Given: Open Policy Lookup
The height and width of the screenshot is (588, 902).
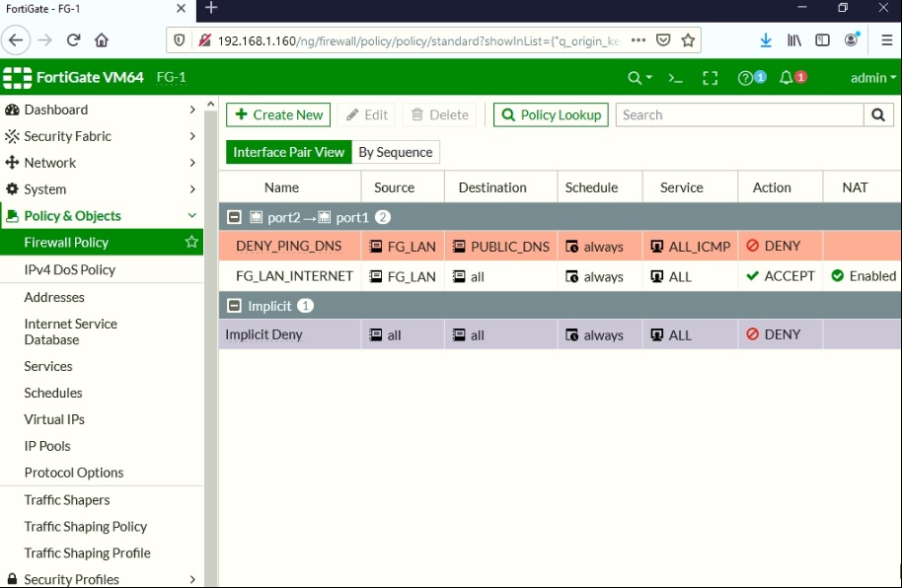Looking at the screenshot, I should pyautogui.click(x=550, y=114).
